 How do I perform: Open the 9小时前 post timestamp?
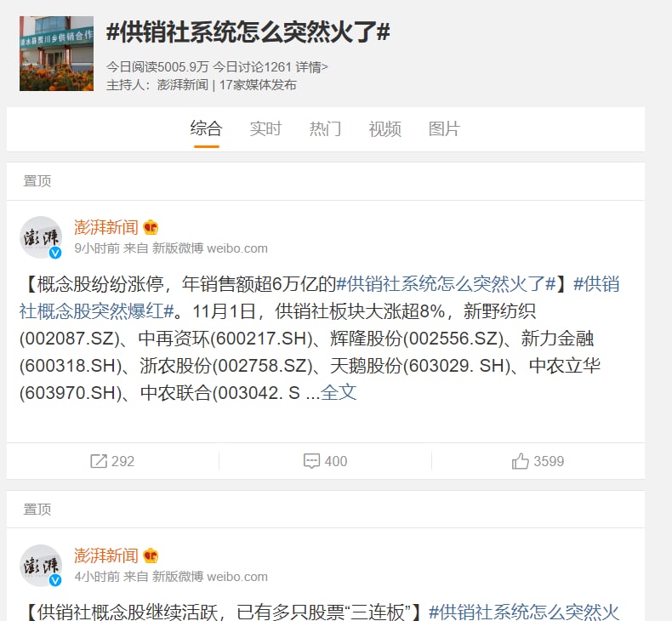point(97,248)
